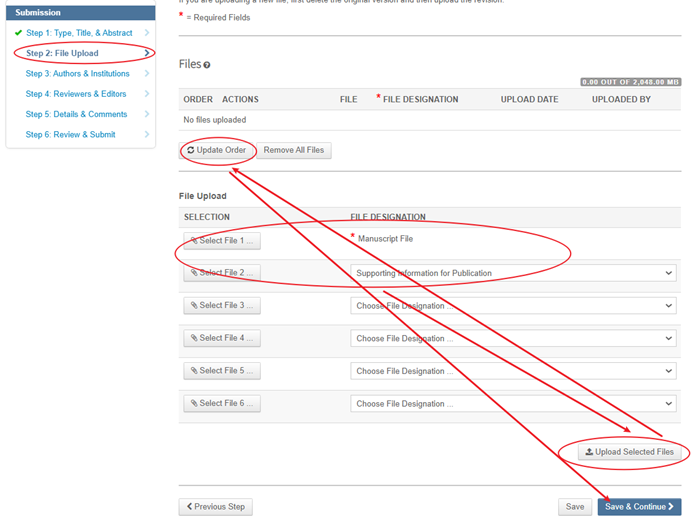Click the chevron arrow next to Step 2
This screenshot has width=692, height=523.
147,53
